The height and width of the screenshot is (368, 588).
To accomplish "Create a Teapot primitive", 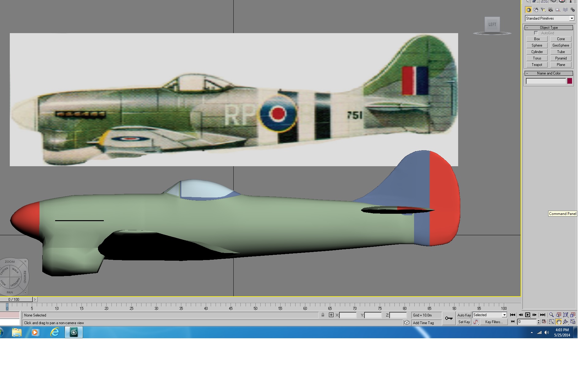I will pos(537,65).
